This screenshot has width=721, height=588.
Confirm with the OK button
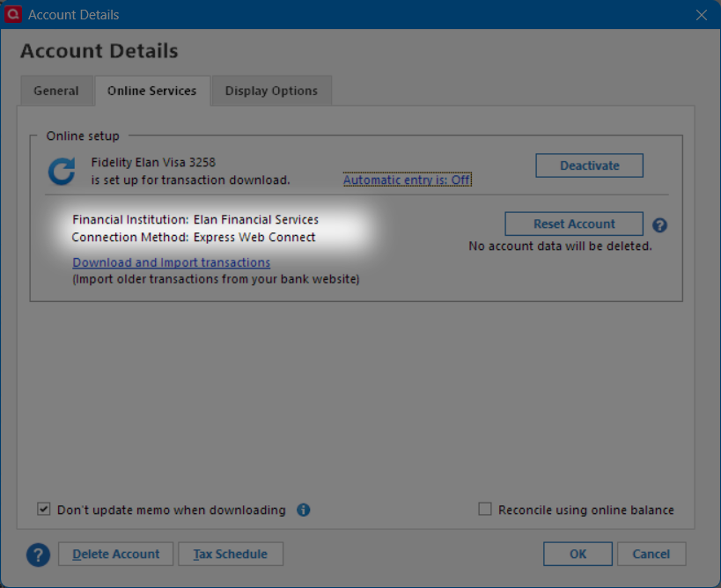tap(578, 554)
